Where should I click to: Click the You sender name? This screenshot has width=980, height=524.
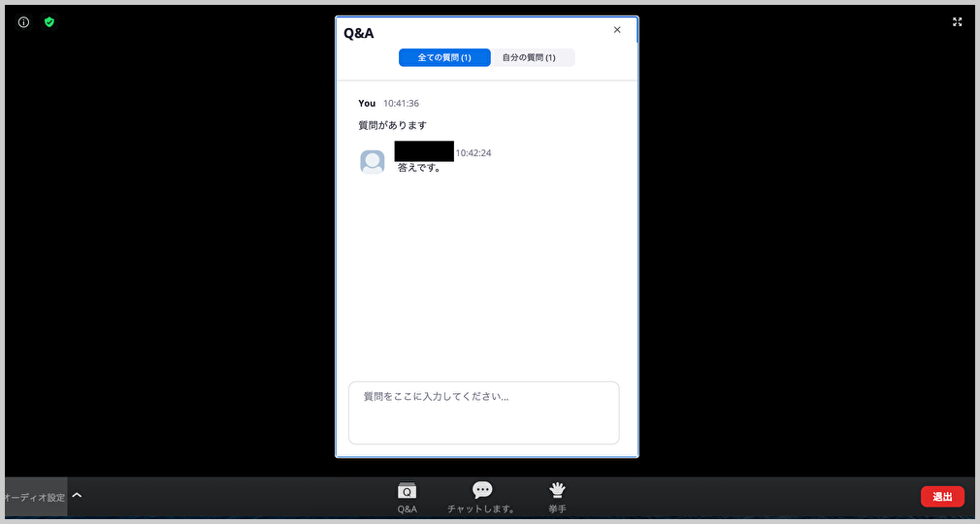coord(367,103)
